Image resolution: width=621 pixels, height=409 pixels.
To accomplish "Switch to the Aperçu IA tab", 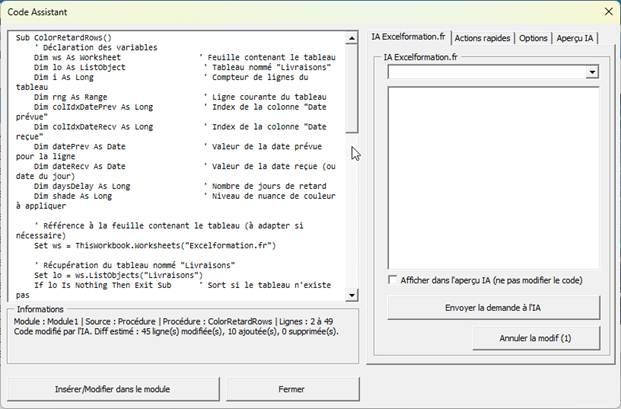I will pyautogui.click(x=575, y=38).
